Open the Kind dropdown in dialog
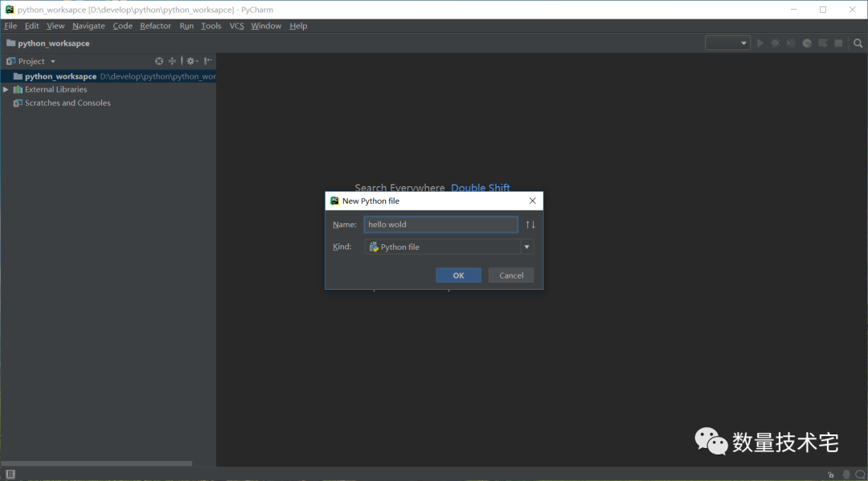The height and width of the screenshot is (481, 868). [526, 247]
